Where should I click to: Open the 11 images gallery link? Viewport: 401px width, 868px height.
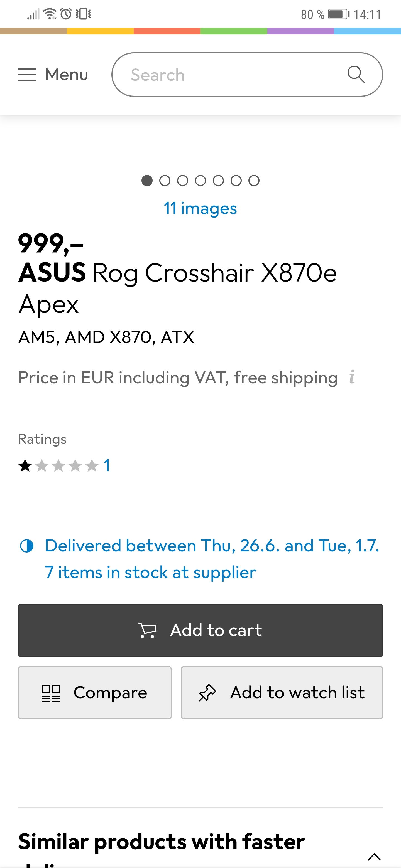coord(200,208)
